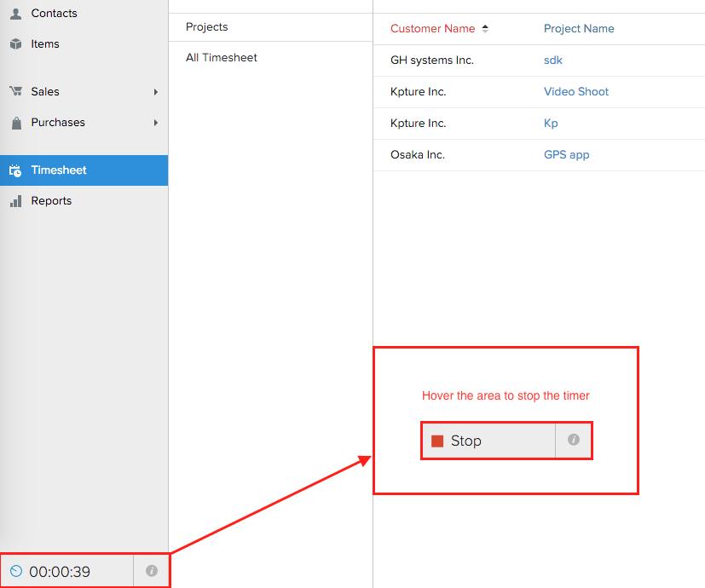Open the GPS app project link
Image resolution: width=705 pixels, height=588 pixels.
tap(567, 155)
